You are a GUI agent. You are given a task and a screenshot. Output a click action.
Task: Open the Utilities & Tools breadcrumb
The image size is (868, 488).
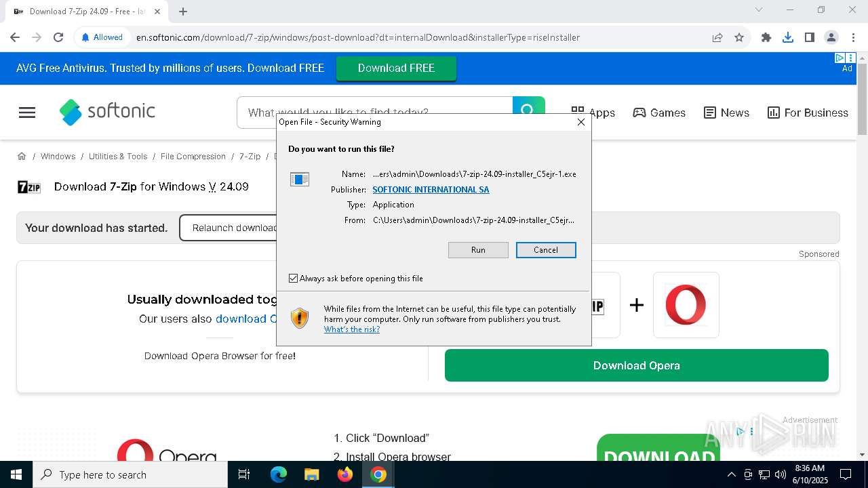118,157
